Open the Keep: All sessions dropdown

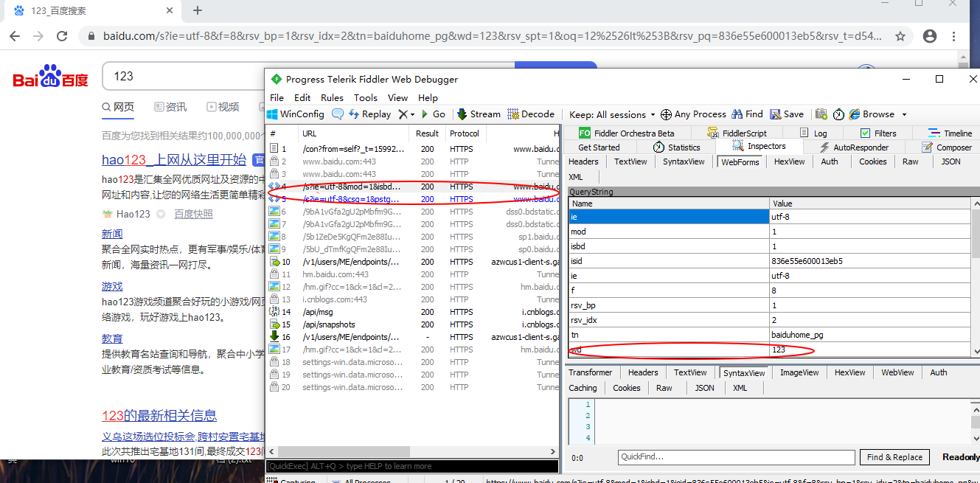click(613, 114)
